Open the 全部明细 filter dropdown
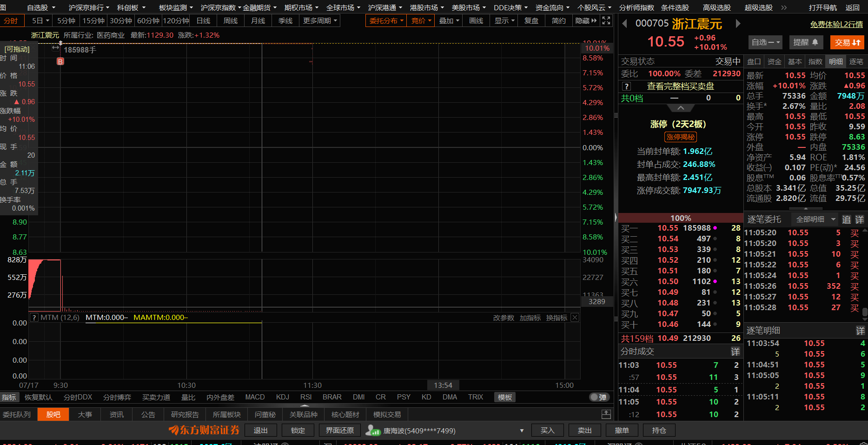The image size is (868, 445). (x=815, y=219)
